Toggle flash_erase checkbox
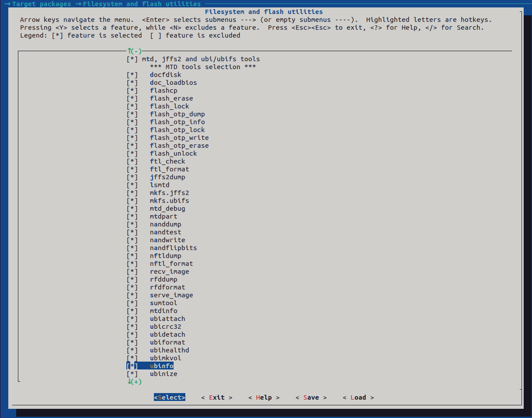 coord(132,98)
